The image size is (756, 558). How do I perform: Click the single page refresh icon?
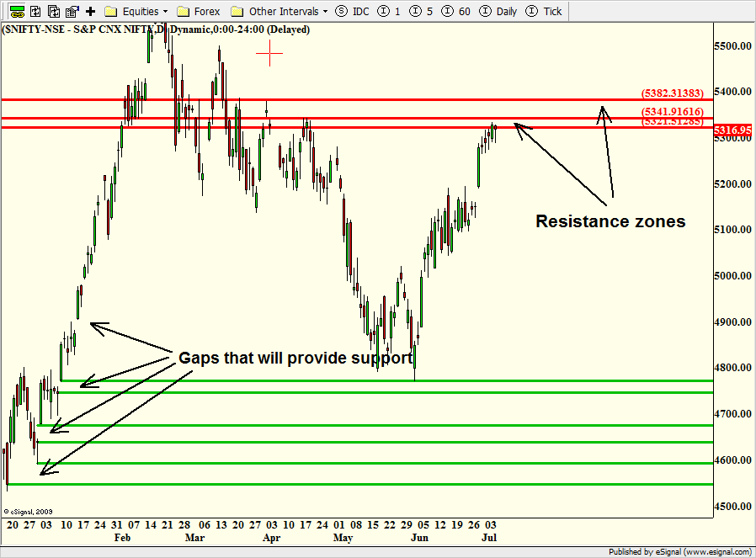click(35, 12)
